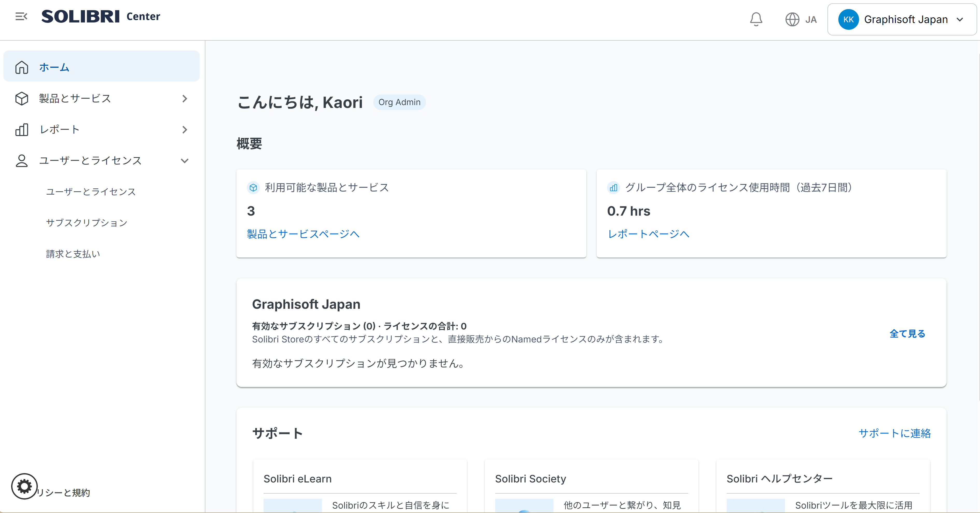The height and width of the screenshot is (513, 980).
Task: Click the グループ全体のライセンス使用時間 card title
Action: tap(738, 187)
